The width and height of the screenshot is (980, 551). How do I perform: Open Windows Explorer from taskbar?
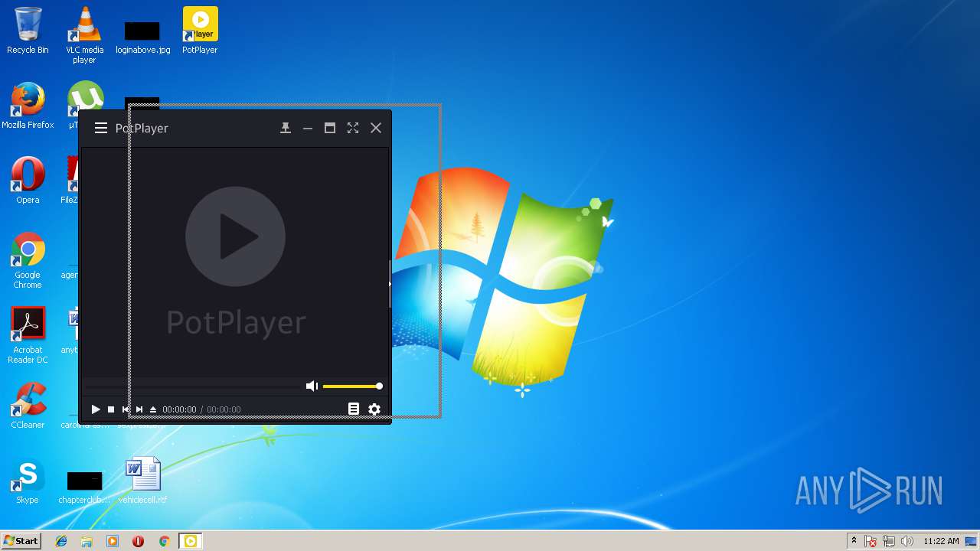pyautogui.click(x=87, y=541)
